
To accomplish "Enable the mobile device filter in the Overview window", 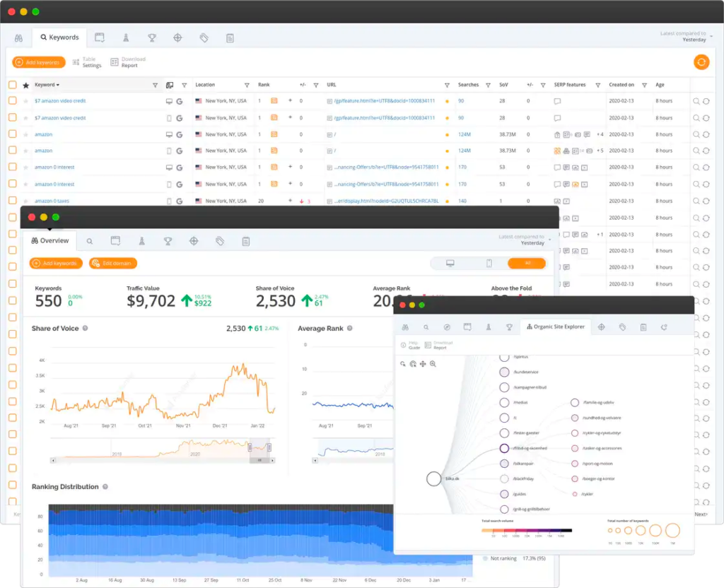I will click(x=489, y=262).
